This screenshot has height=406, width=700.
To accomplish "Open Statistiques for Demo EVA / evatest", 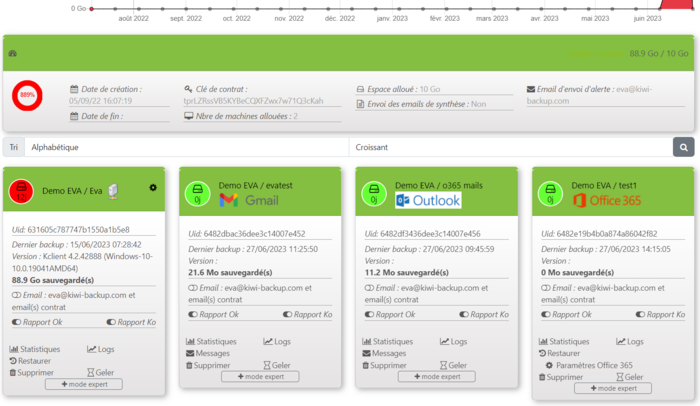I will click(215, 341).
